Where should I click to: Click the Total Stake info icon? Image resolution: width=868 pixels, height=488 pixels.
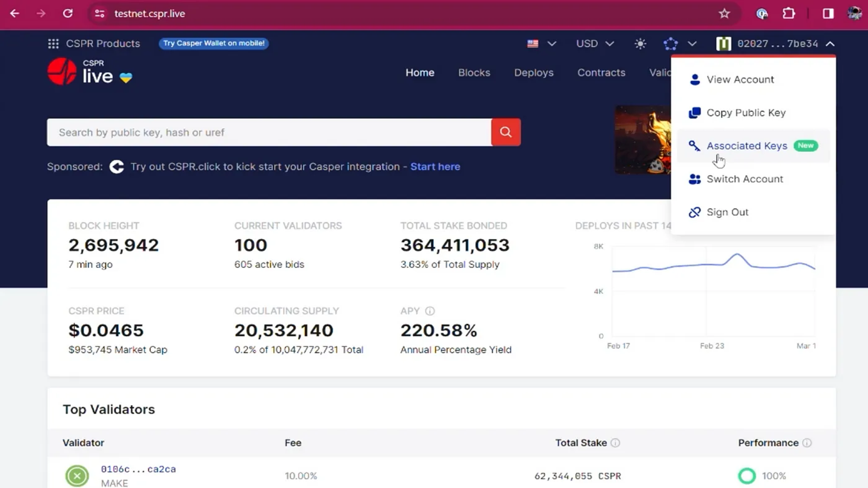(615, 443)
